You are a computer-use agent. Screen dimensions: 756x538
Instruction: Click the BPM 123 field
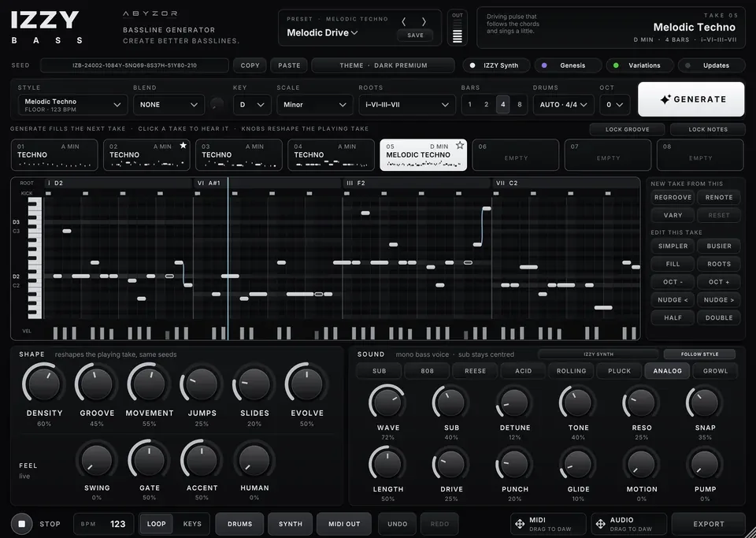(104, 524)
